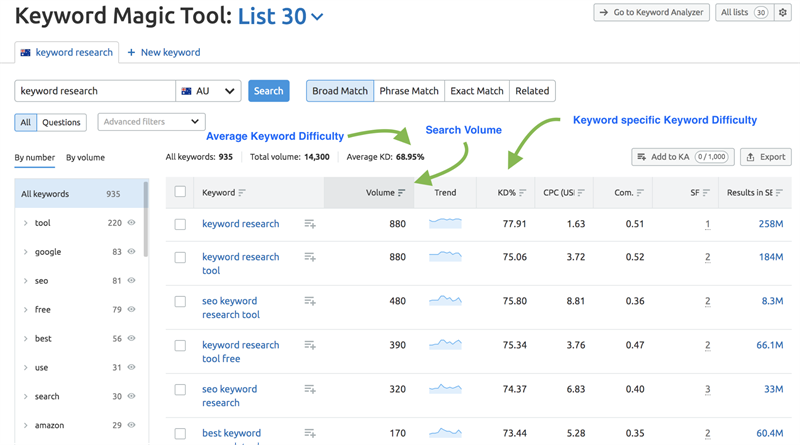View trend chart for 'keyword research tool free'
Viewport: 800px width, 445px height.
445,344
